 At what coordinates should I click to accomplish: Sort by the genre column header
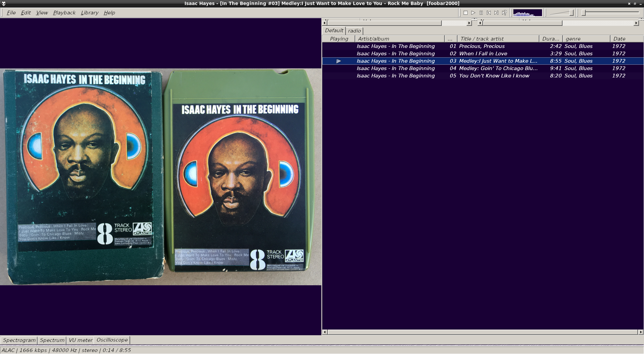[587, 39]
